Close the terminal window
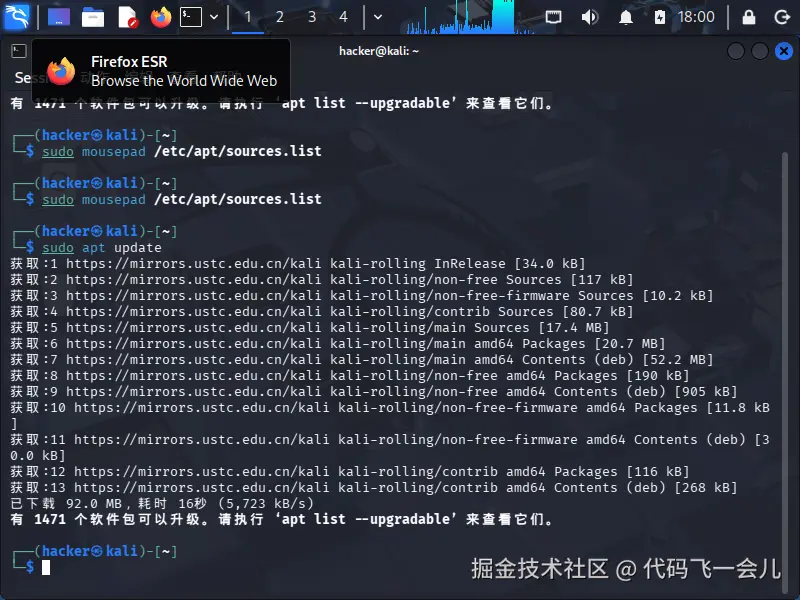 784,51
